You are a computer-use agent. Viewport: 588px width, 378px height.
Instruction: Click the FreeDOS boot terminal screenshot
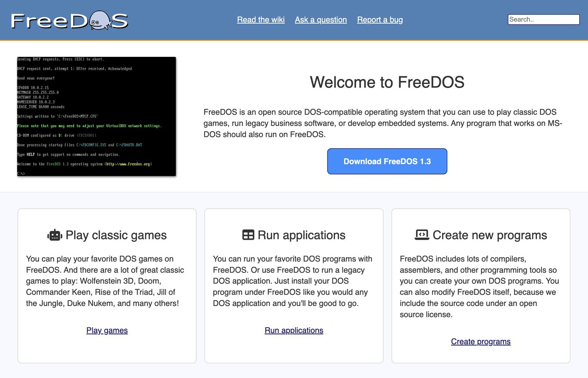tap(96, 116)
